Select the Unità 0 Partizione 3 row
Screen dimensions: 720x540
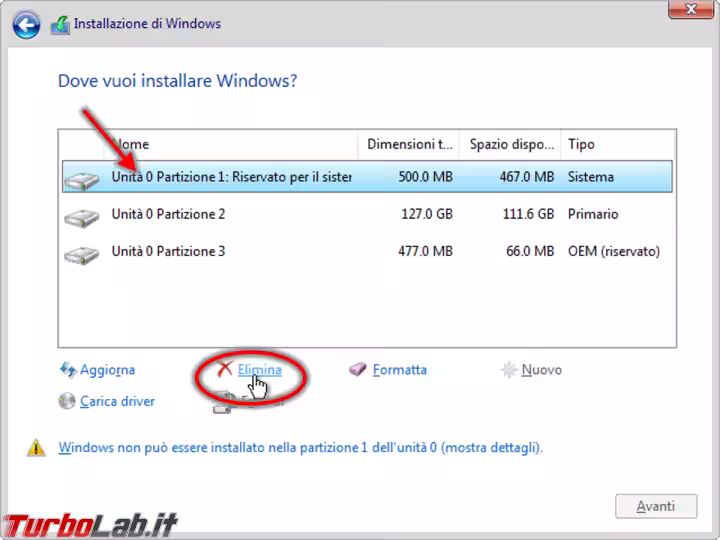pos(367,251)
